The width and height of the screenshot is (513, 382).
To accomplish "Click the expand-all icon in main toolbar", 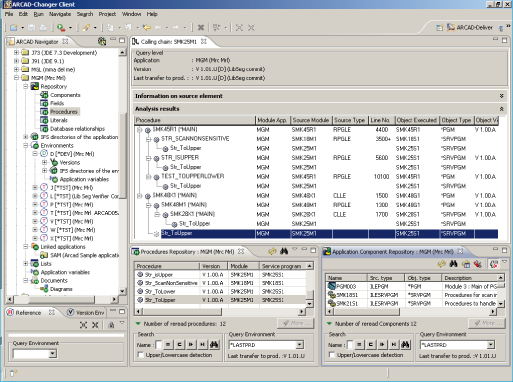I will click(x=239, y=28).
